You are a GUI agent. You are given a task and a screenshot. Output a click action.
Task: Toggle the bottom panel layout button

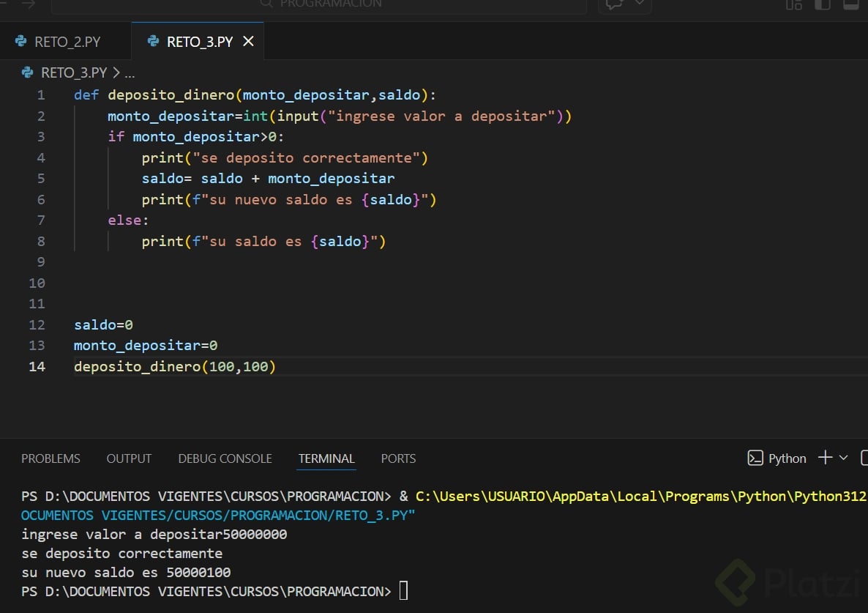(851, 4)
